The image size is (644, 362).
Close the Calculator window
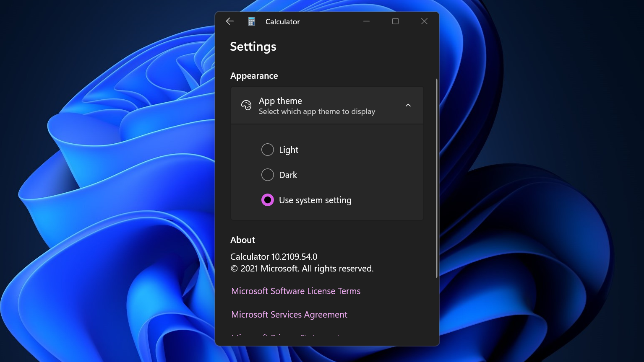(424, 21)
